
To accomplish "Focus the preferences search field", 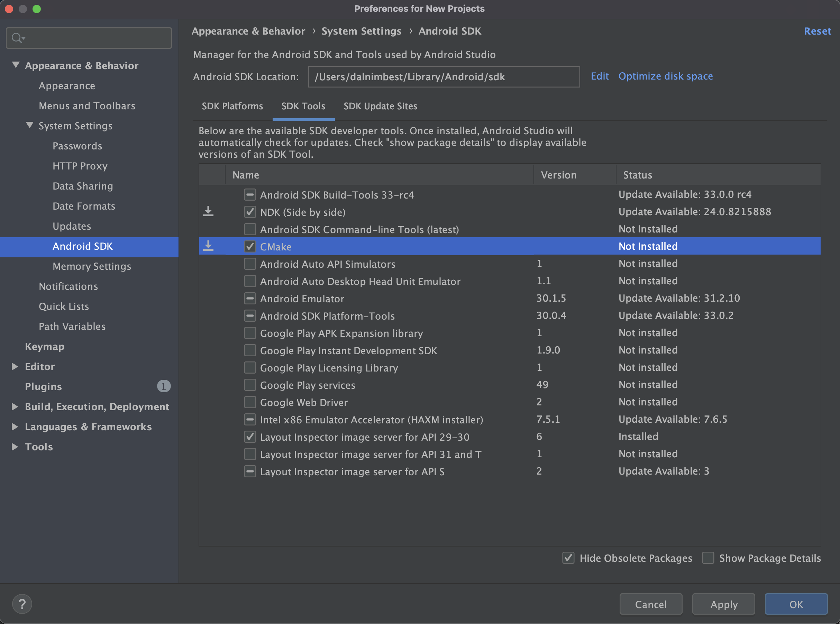I will pyautogui.click(x=89, y=38).
